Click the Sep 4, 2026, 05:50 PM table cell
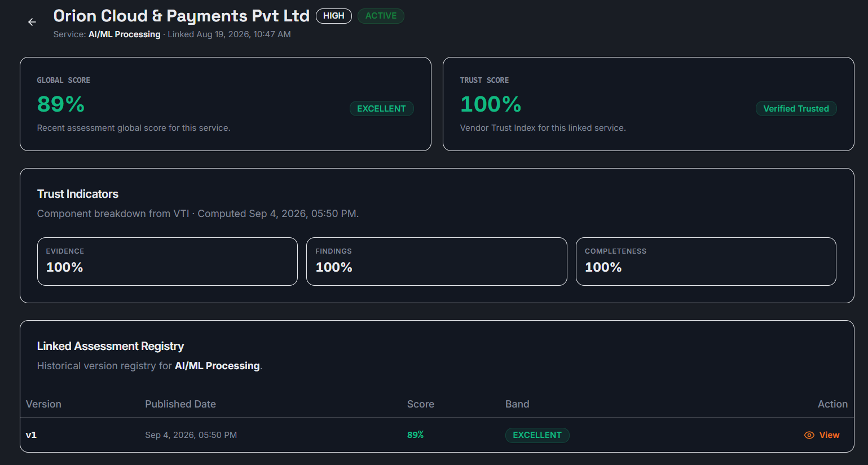Screen dimensions: 868x465 (191, 435)
